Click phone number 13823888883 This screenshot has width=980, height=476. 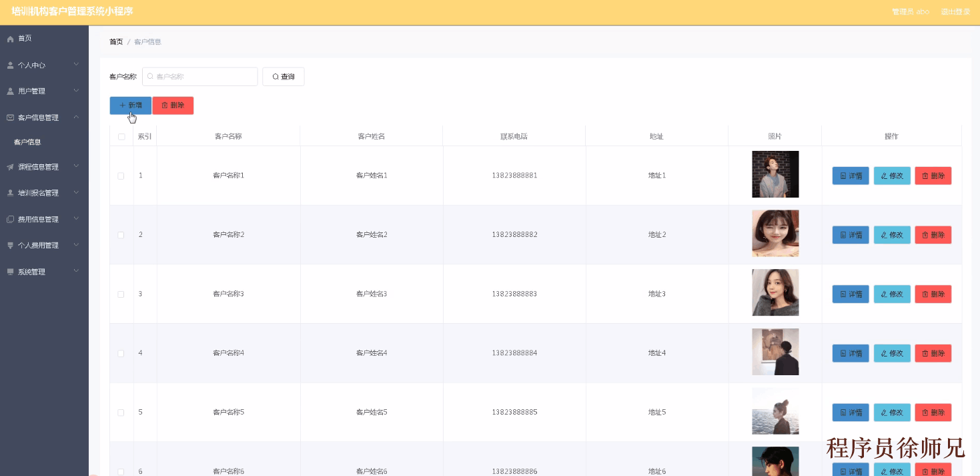pos(514,294)
